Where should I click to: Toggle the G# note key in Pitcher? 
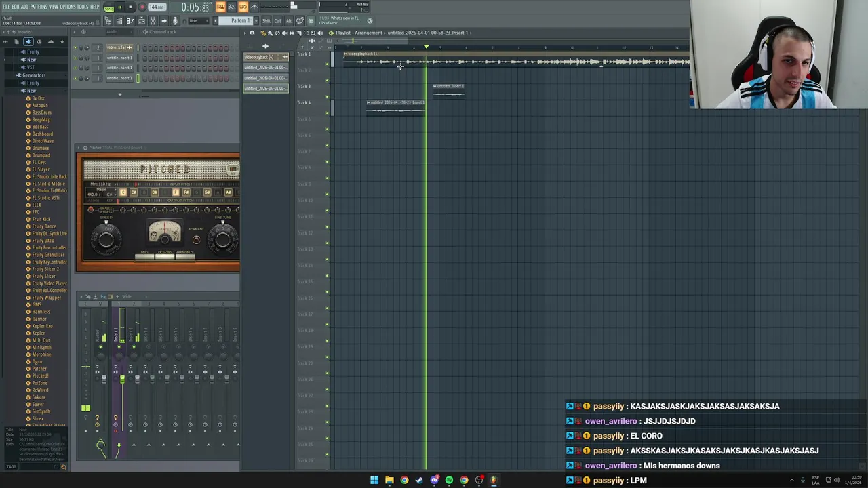[x=208, y=192]
